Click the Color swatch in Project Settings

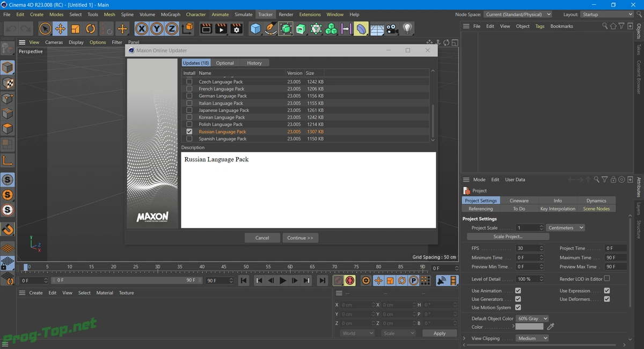[530, 326]
